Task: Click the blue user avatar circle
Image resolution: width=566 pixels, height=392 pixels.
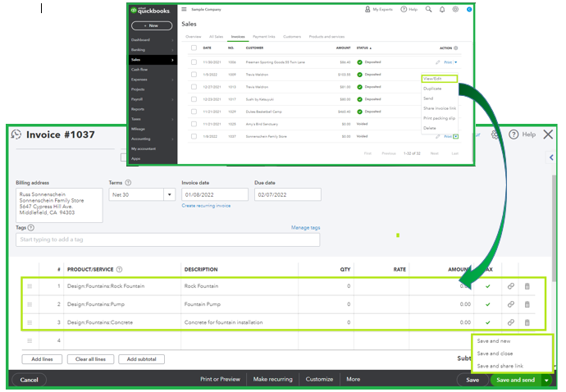Action: (469, 9)
